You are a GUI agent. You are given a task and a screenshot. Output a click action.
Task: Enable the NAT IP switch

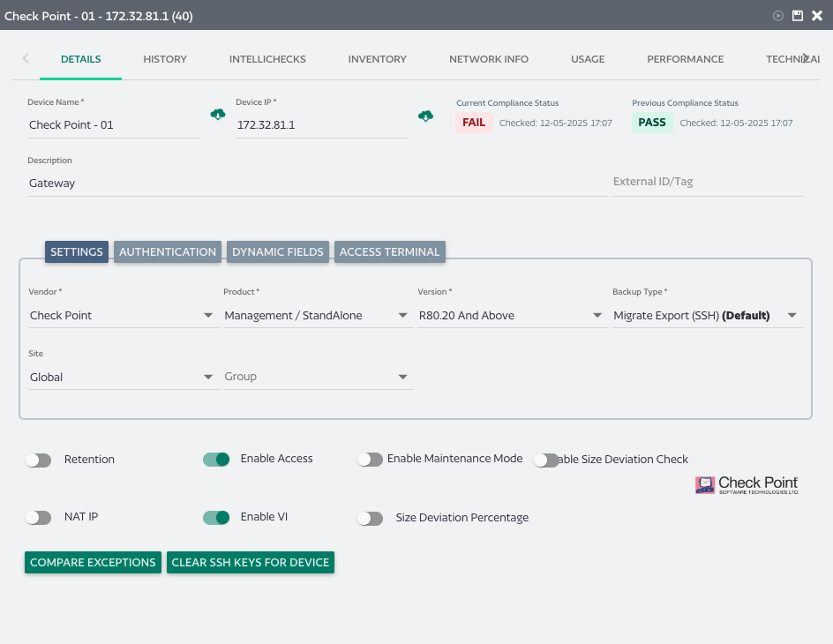tap(38, 517)
